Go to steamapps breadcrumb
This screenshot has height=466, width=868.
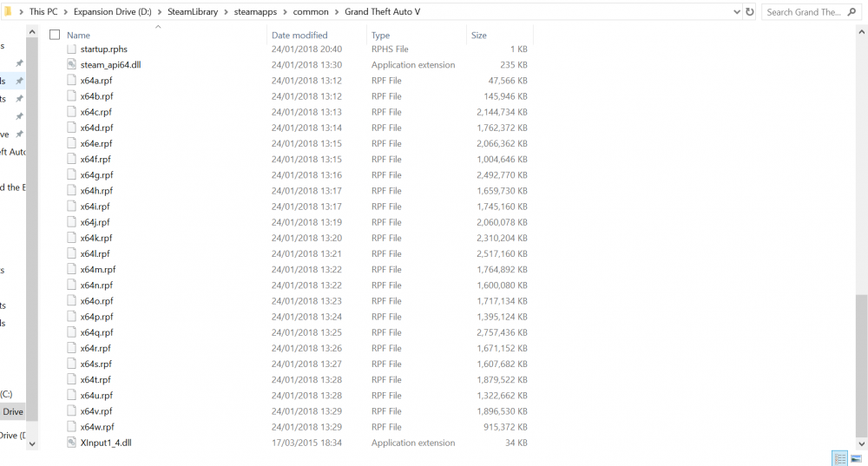[255, 11]
